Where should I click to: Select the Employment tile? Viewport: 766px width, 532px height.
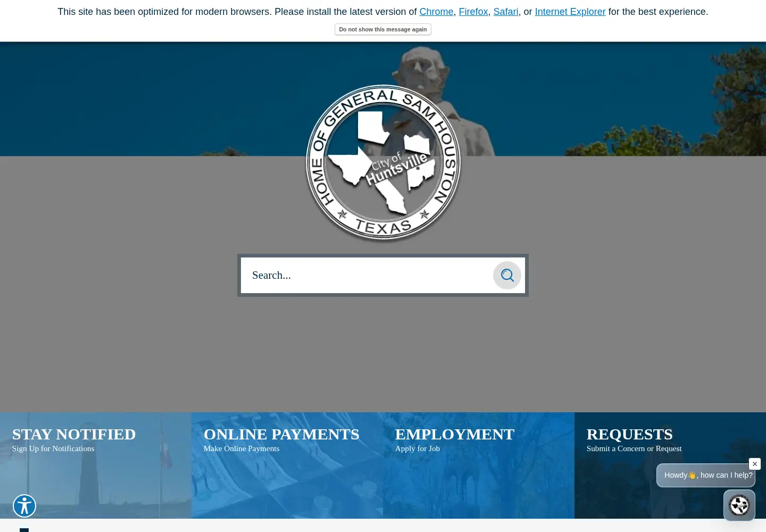pyautogui.click(x=479, y=465)
